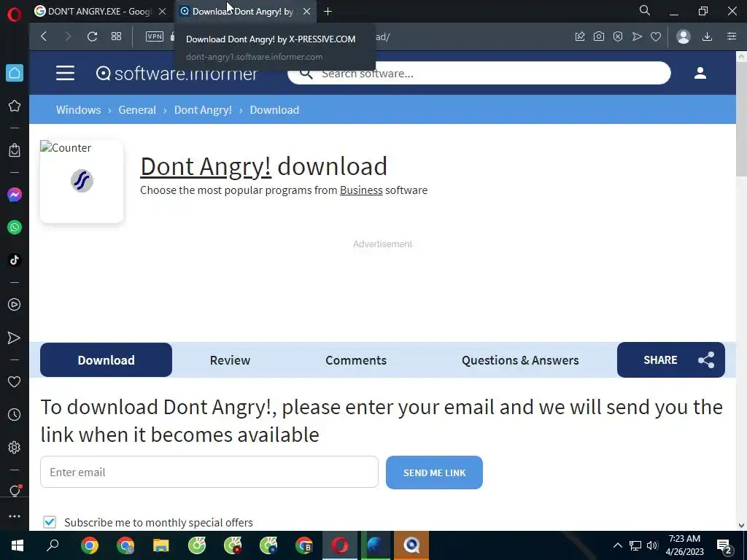Image resolution: width=747 pixels, height=560 pixels.
Task: Open the Easy Setup sliders icon
Action: (x=732, y=36)
